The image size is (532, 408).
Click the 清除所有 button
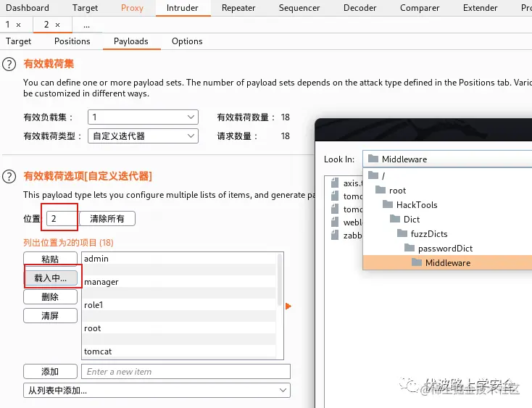click(x=107, y=219)
